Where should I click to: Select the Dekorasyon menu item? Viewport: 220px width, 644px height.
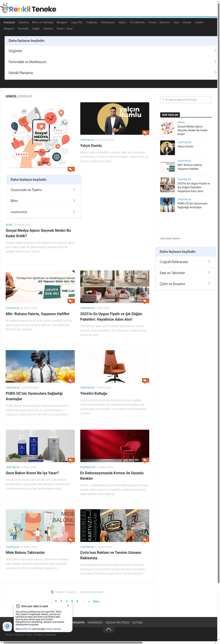(x=108, y=22)
